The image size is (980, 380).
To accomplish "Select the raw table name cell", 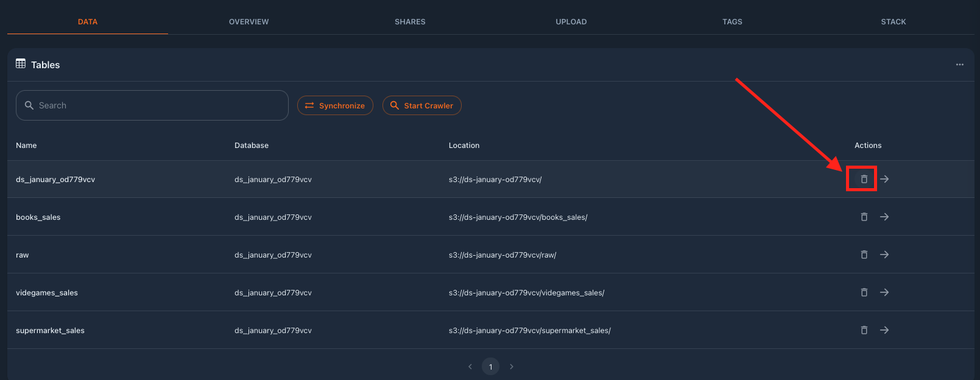I will (x=23, y=255).
